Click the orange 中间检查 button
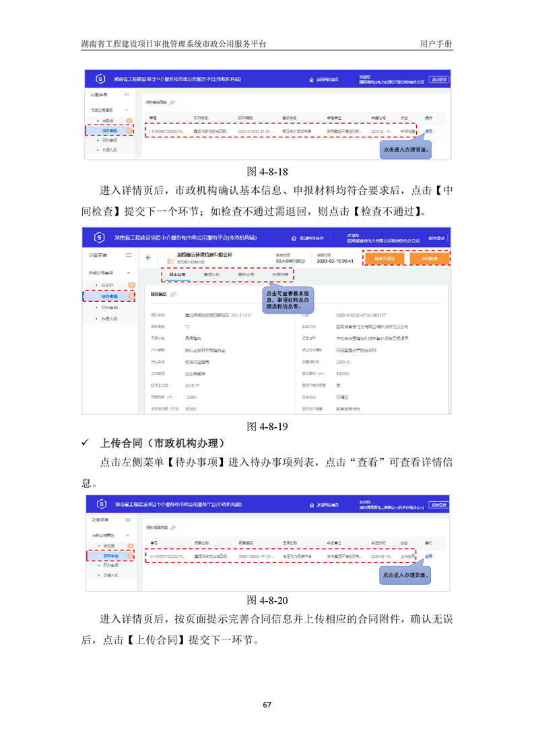The height and width of the screenshot is (756, 534). 429,259
